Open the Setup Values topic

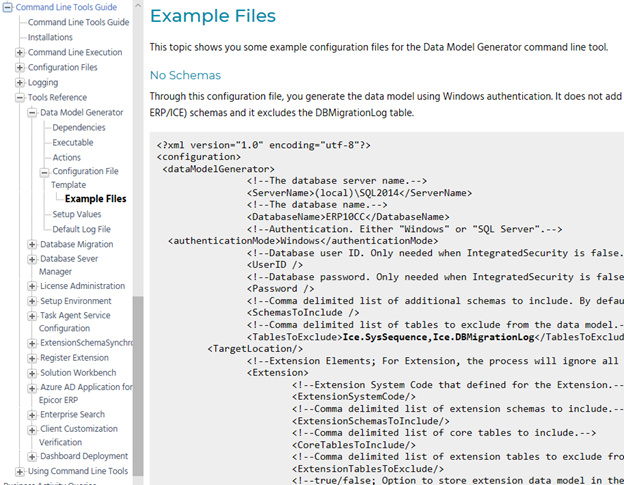pos(77,214)
